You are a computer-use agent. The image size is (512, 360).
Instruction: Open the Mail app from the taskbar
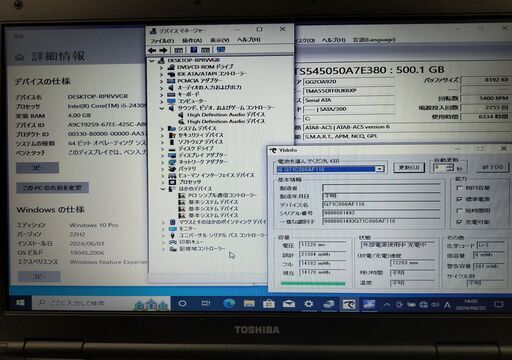pos(289,304)
